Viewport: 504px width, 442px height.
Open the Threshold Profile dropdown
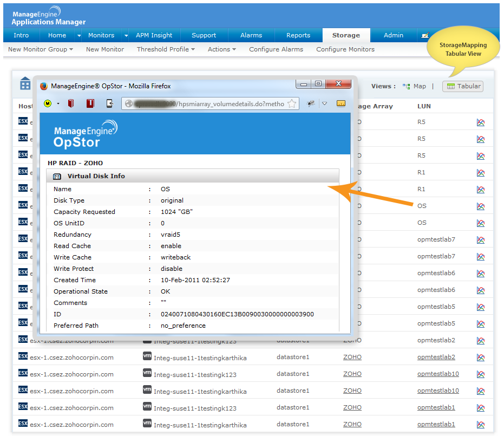(166, 49)
